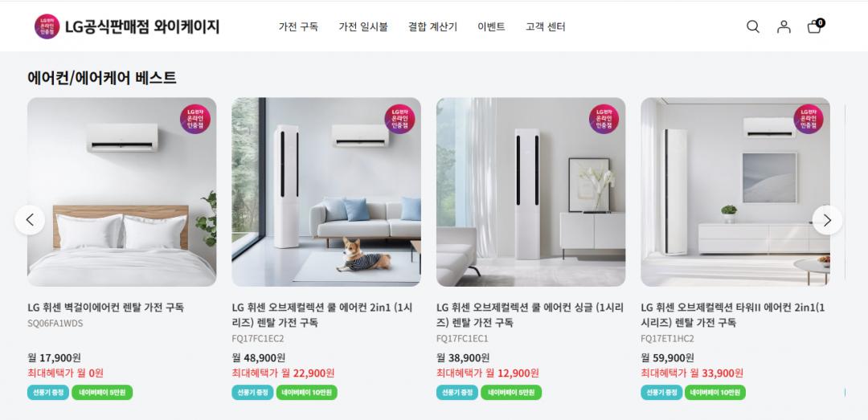Click 선풍기 증정 tag under SQ06FA1WDS

(48, 393)
